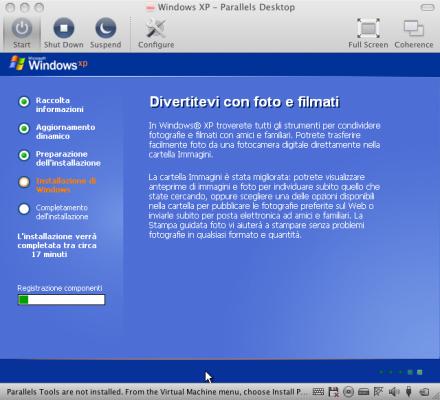Open the Configure tools icon
The image size is (440, 400).
(156, 33)
